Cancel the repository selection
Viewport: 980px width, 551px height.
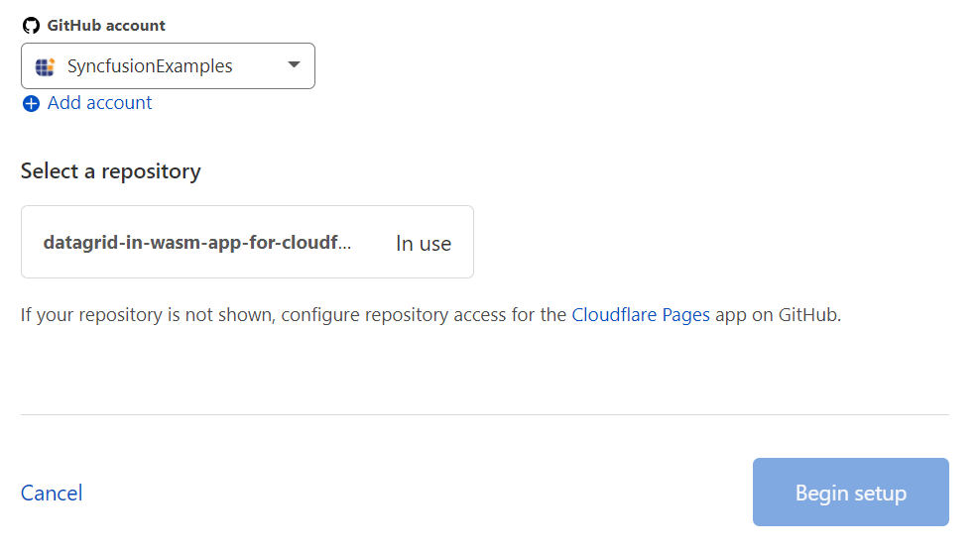coord(52,493)
